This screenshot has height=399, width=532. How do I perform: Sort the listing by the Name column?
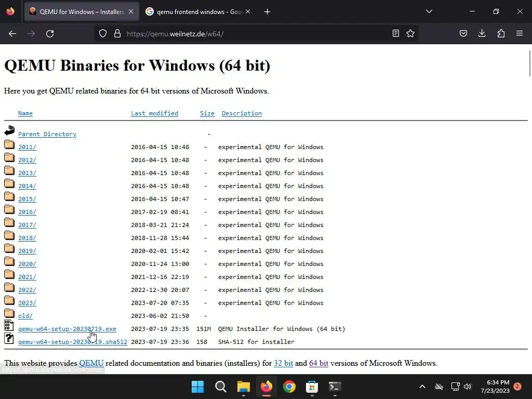tap(25, 113)
